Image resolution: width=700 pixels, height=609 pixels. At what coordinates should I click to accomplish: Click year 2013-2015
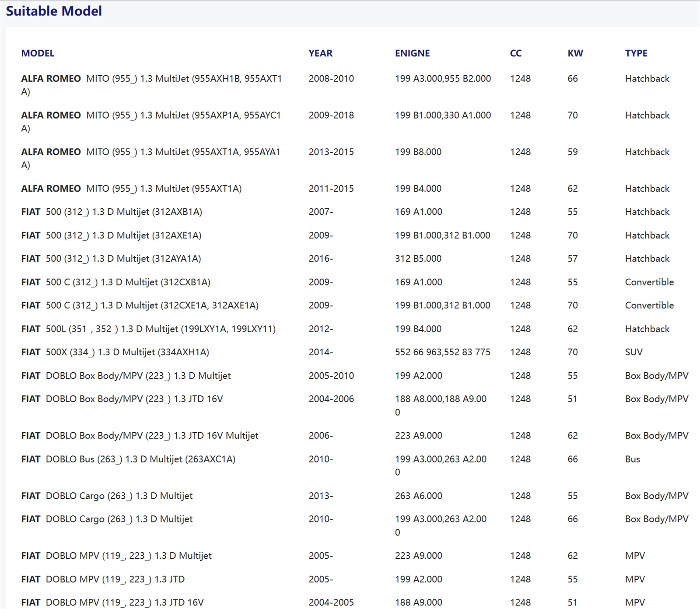click(331, 152)
